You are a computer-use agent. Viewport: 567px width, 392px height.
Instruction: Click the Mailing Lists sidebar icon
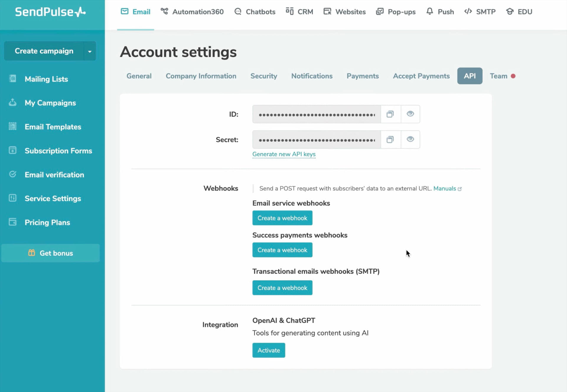(x=12, y=78)
